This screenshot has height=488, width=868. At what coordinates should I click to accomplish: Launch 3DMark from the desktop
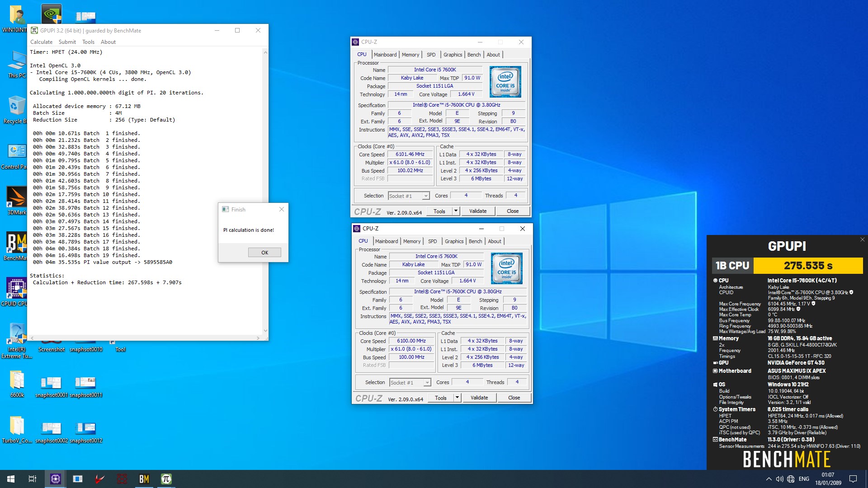[x=17, y=201]
